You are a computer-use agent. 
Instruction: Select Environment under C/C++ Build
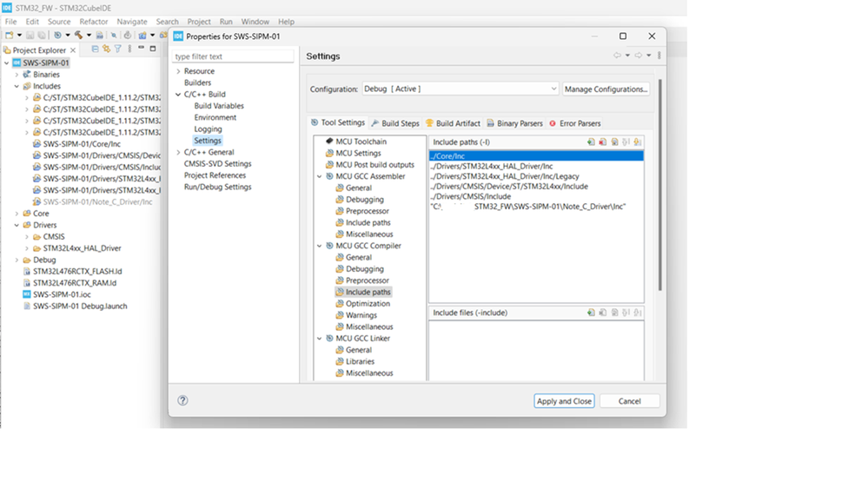pos(215,118)
